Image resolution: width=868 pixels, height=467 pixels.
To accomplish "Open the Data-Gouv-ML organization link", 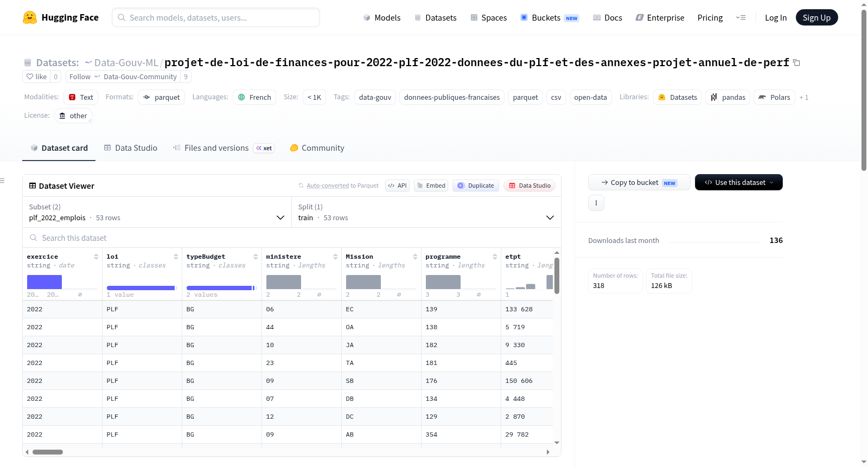I will point(126,62).
